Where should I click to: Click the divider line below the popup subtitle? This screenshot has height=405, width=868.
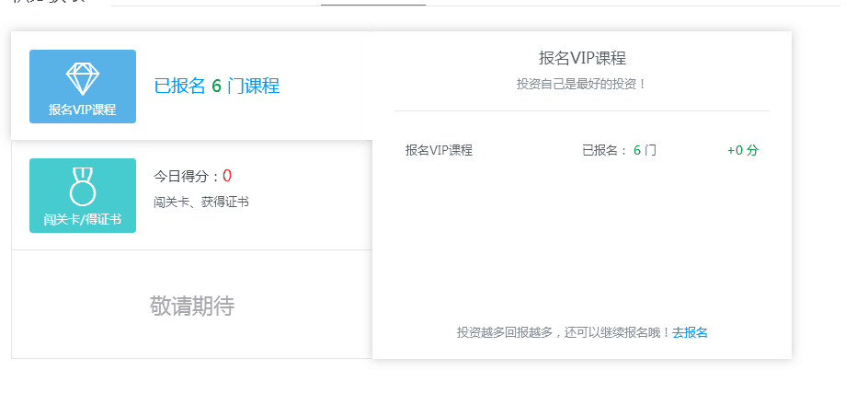point(582,110)
